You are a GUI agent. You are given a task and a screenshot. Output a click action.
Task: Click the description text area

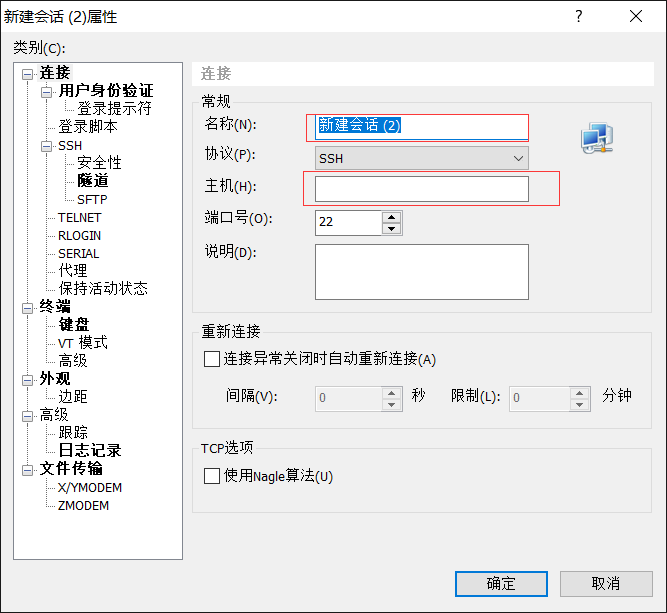pyautogui.click(x=422, y=272)
